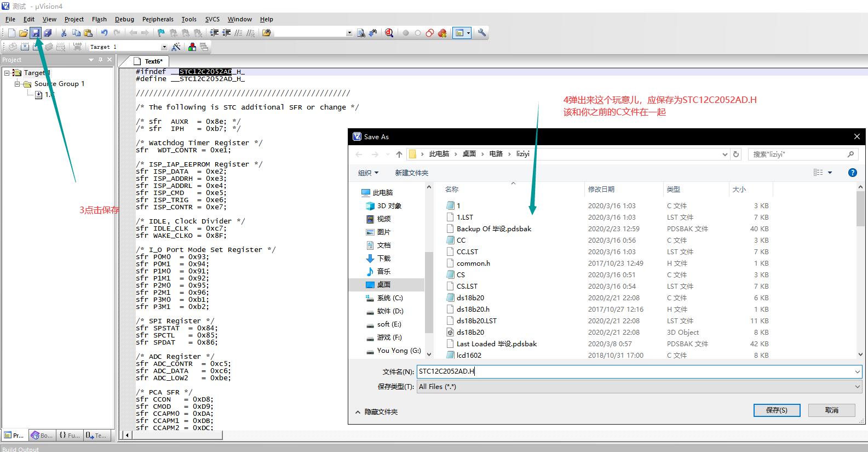Click the file name input field
The height and width of the screenshot is (452, 868).
coord(635,371)
